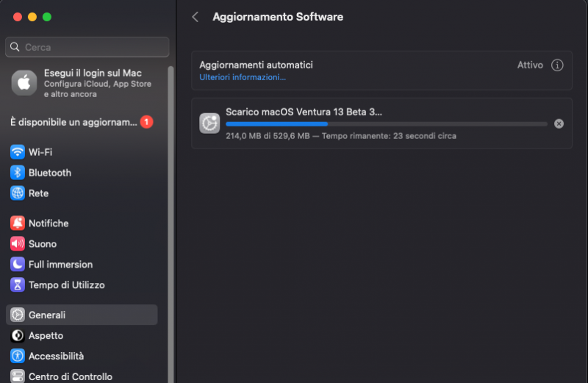Select the Rete globe icon
The width and height of the screenshot is (588, 383).
pos(18,193)
